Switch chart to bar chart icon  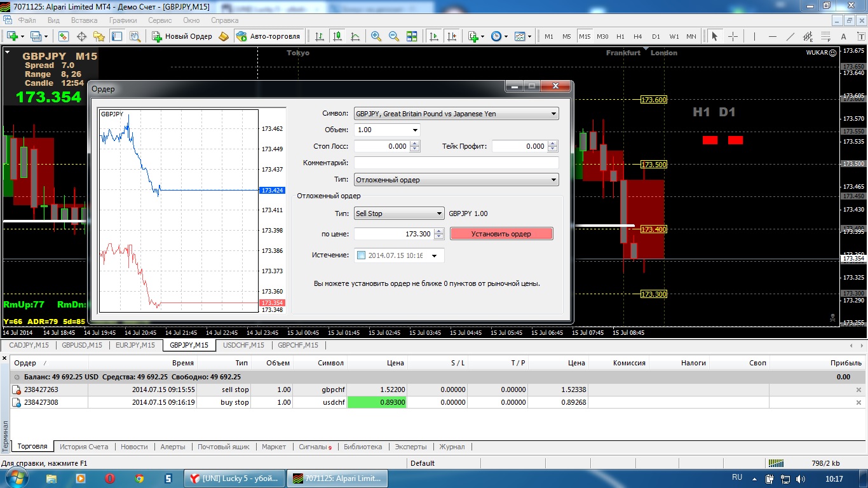[320, 36]
